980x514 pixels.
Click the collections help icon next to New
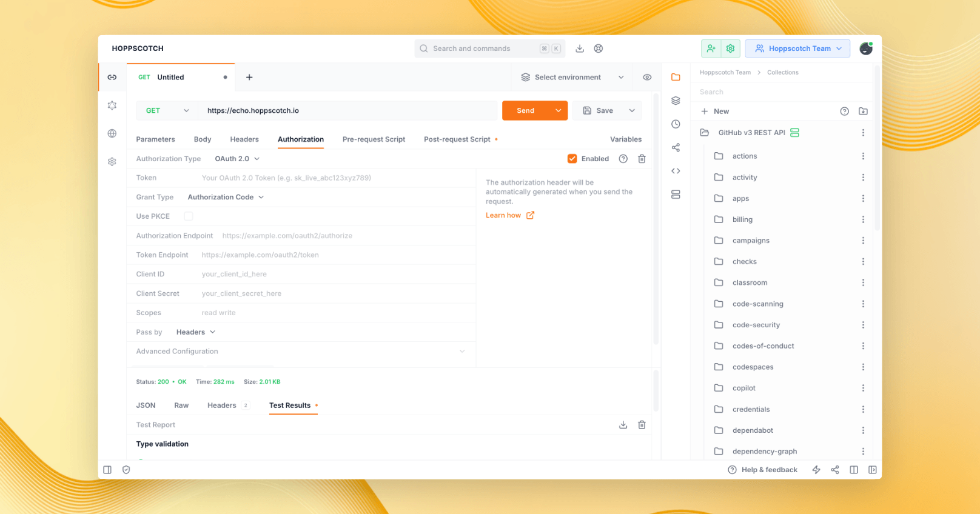coord(844,112)
